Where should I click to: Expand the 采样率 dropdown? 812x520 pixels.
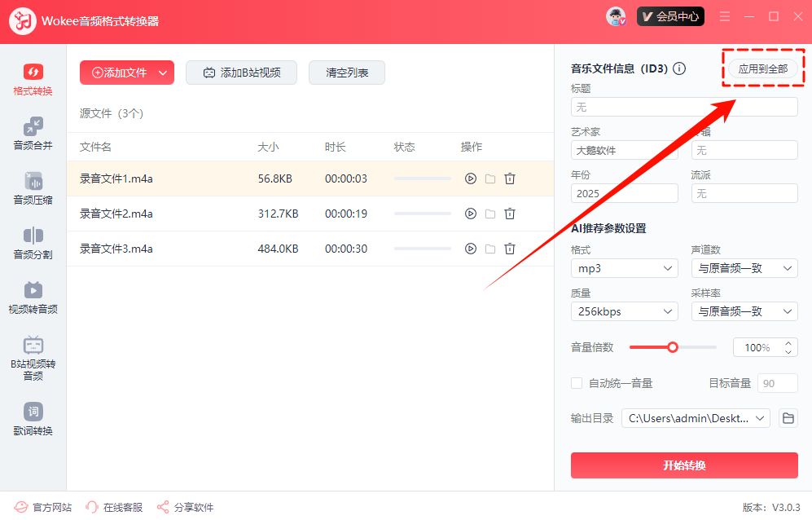[744, 311]
